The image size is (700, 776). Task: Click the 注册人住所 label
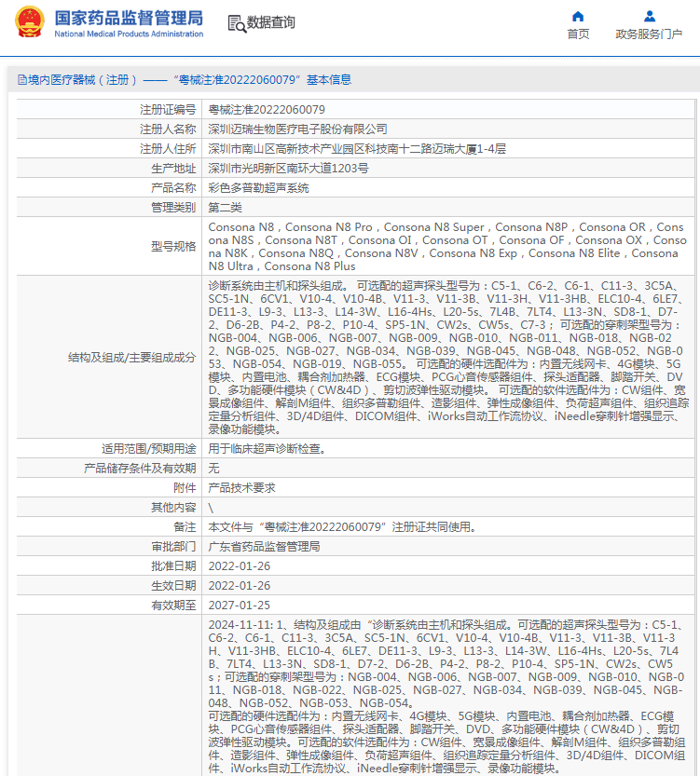point(168,148)
